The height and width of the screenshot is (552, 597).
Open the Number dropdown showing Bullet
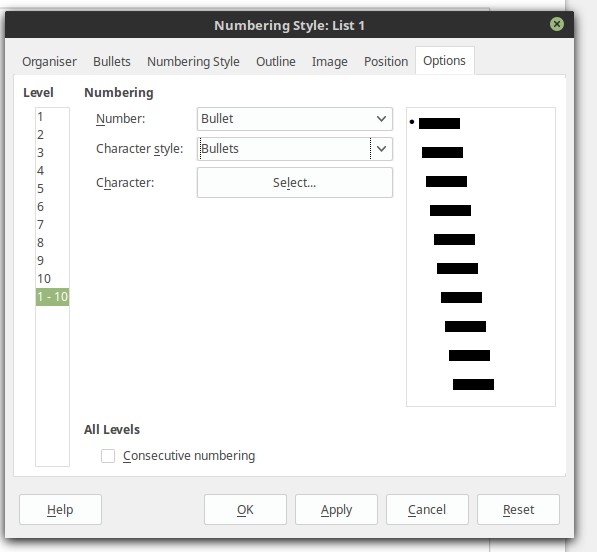pos(295,119)
